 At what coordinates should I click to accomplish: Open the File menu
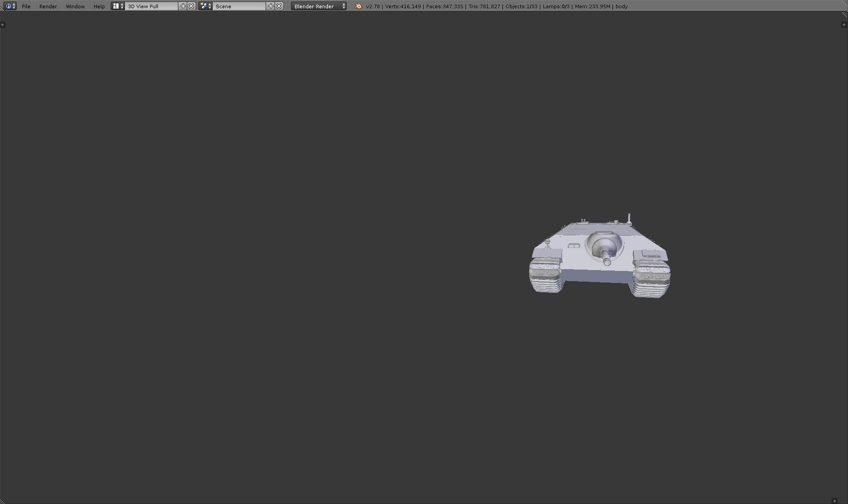26,7
